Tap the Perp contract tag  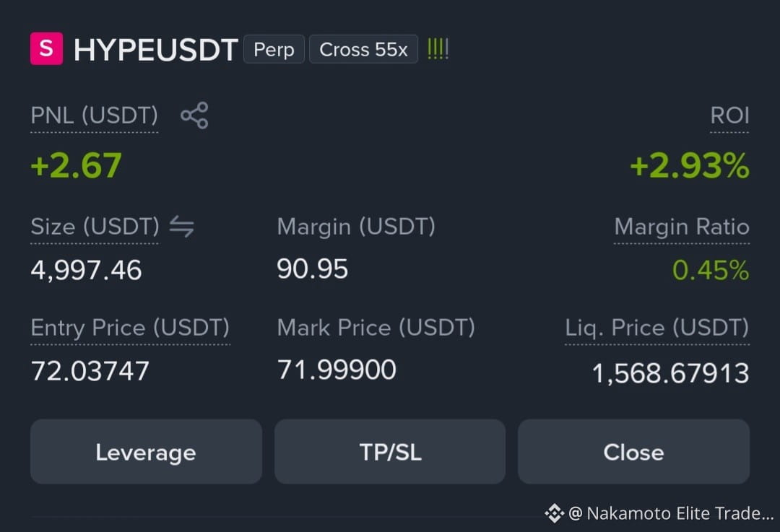274,49
